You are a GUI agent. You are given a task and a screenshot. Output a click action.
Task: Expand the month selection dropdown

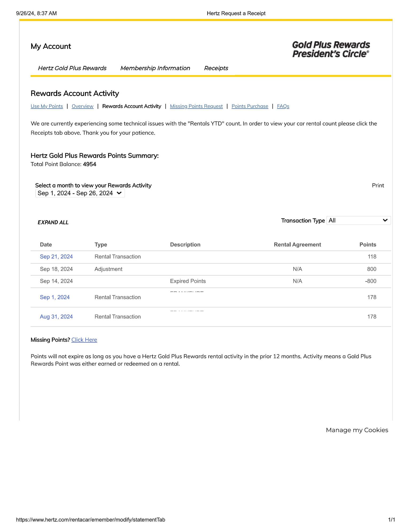pos(80,193)
